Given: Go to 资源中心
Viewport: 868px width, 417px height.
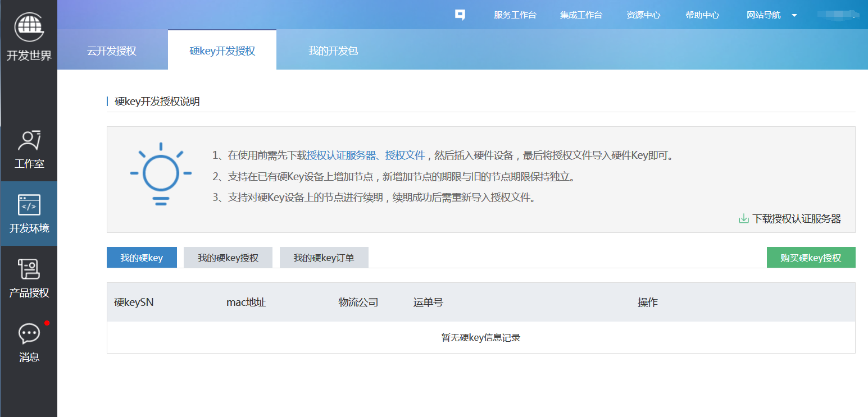Looking at the screenshot, I should [x=643, y=15].
